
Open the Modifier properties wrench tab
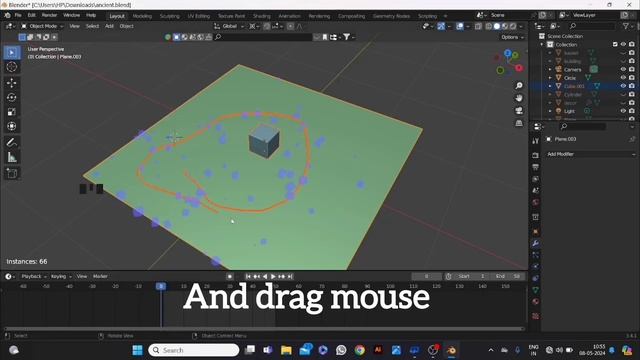pos(536,243)
